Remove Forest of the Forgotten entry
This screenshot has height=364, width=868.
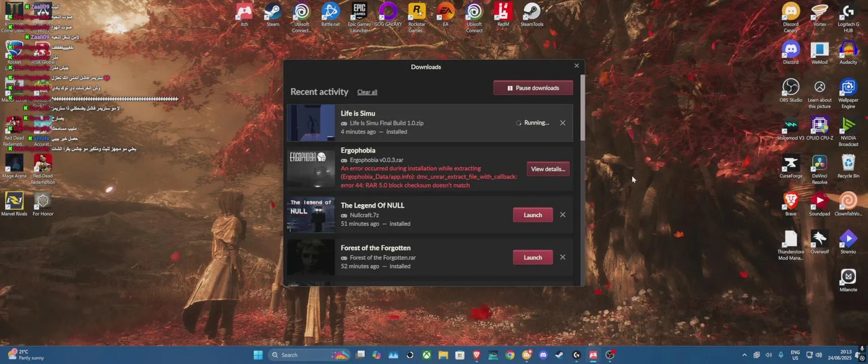[x=563, y=257]
